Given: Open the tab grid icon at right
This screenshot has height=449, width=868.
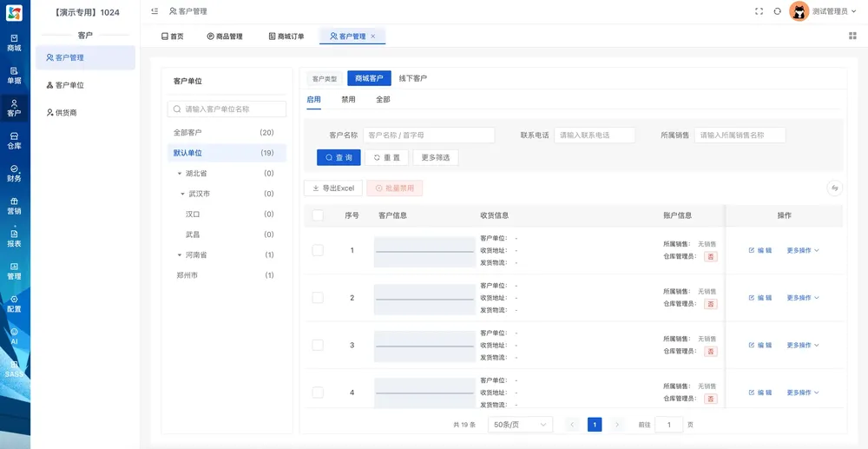Looking at the screenshot, I should click(x=852, y=36).
